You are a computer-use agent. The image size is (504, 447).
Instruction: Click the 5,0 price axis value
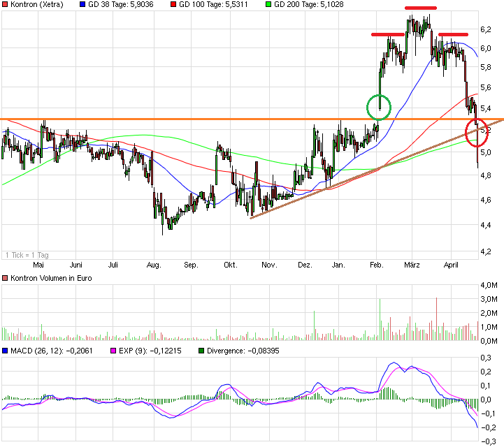[486, 152]
